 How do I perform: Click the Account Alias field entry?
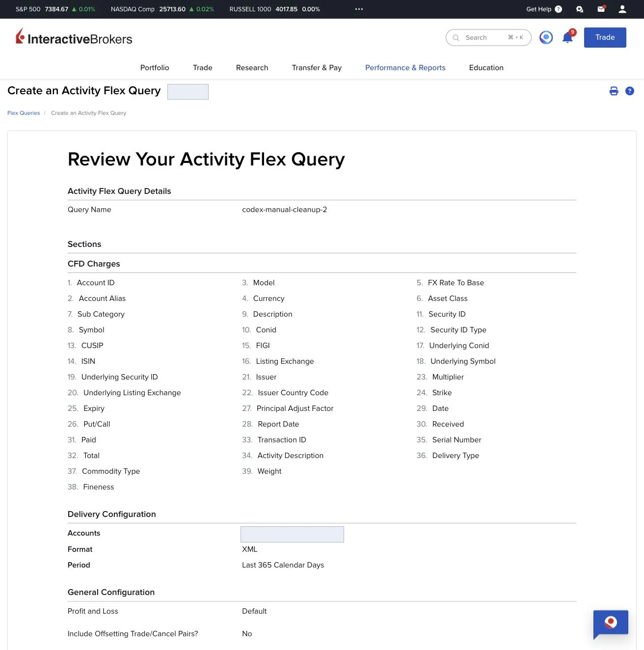pos(102,298)
